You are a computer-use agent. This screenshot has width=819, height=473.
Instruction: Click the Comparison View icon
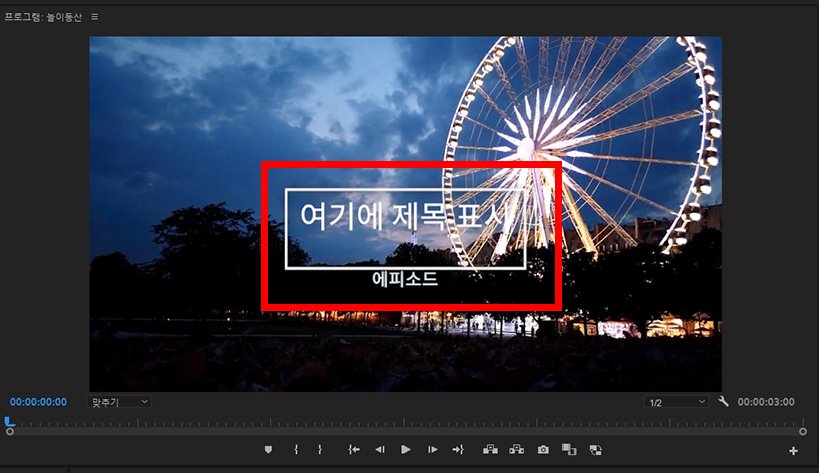(x=569, y=450)
